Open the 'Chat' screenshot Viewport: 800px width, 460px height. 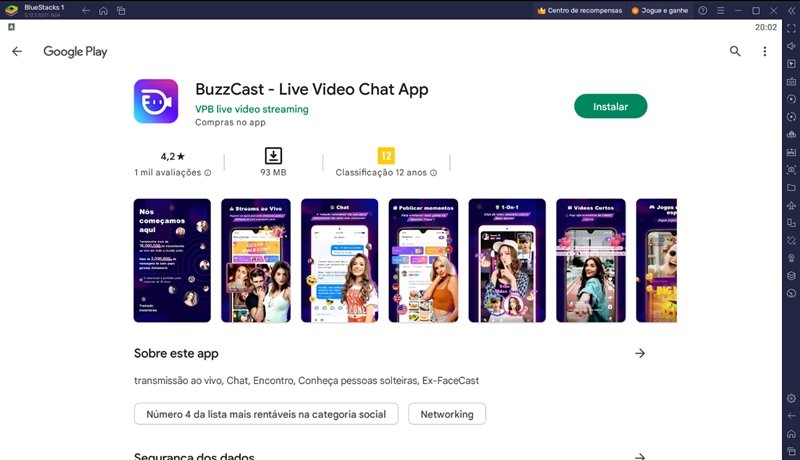pyautogui.click(x=339, y=261)
